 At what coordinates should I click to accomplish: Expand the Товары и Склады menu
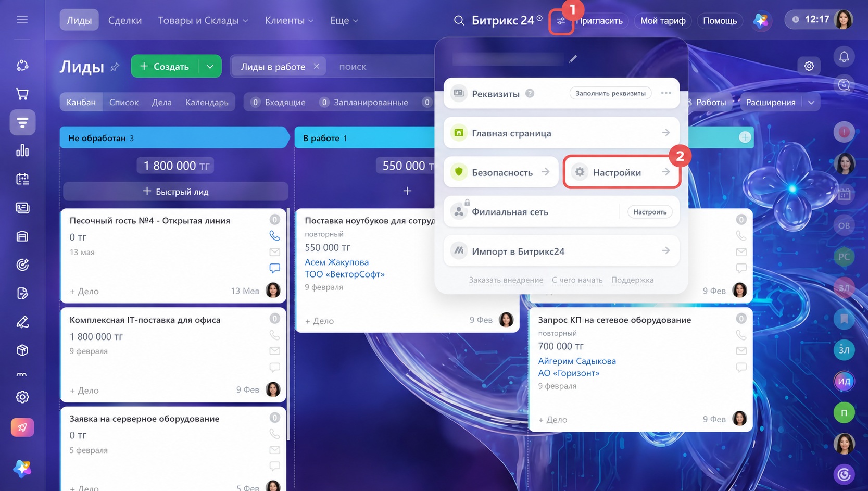pos(203,20)
